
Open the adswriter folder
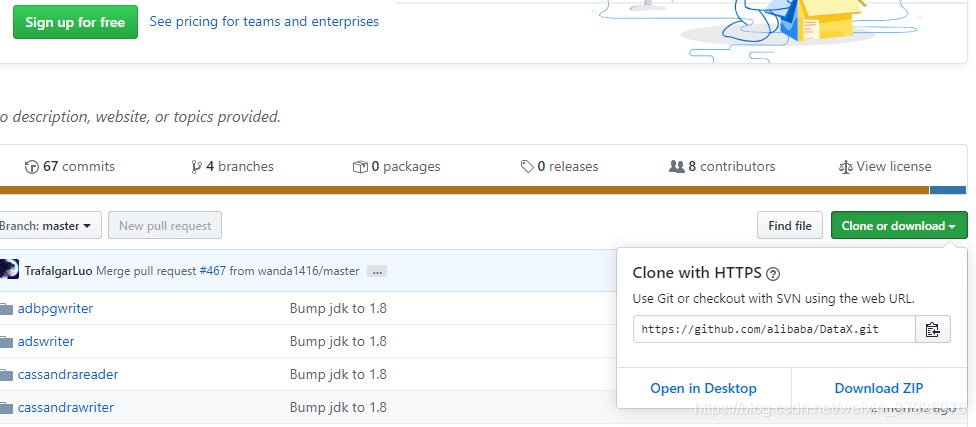pyautogui.click(x=46, y=341)
